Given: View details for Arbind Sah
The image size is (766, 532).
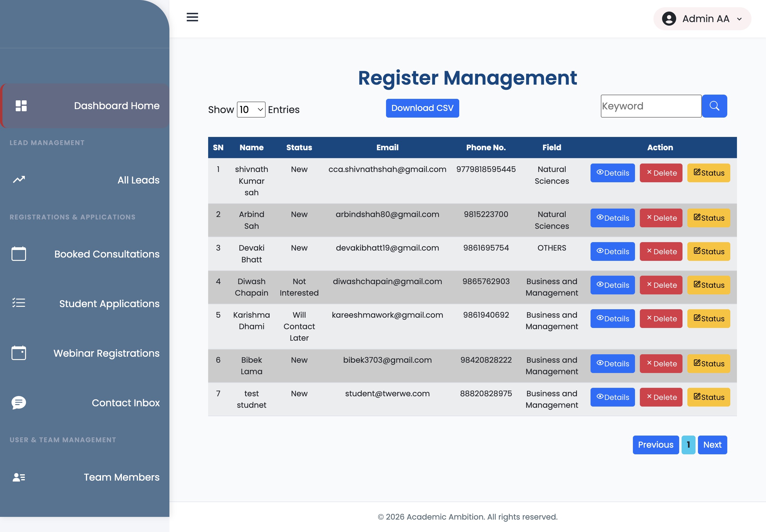Looking at the screenshot, I should (613, 218).
